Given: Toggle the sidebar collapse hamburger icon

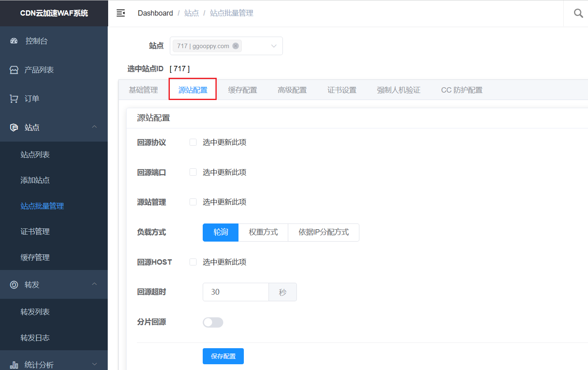Looking at the screenshot, I should tap(120, 13).
